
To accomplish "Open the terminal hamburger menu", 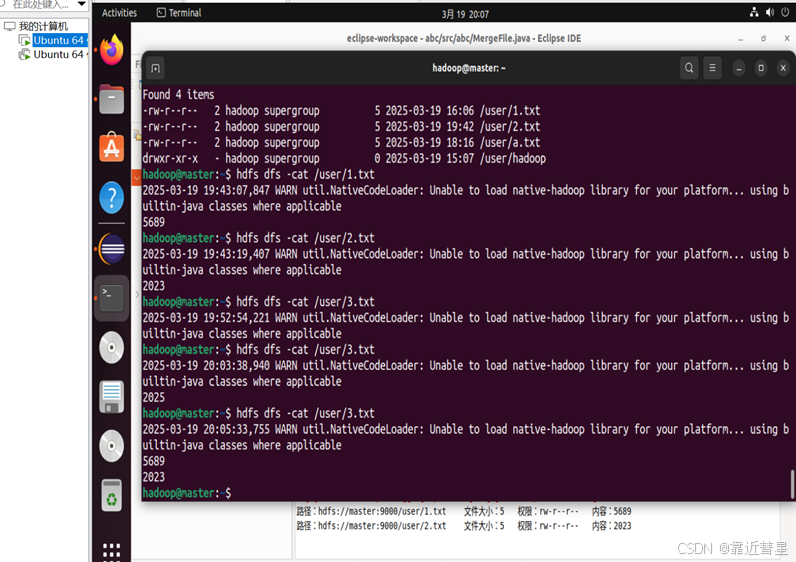I will [x=712, y=68].
